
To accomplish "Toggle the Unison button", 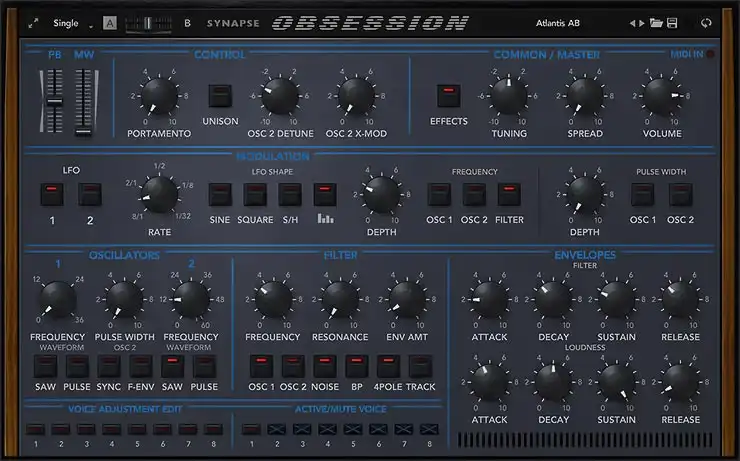I will click(x=220, y=96).
